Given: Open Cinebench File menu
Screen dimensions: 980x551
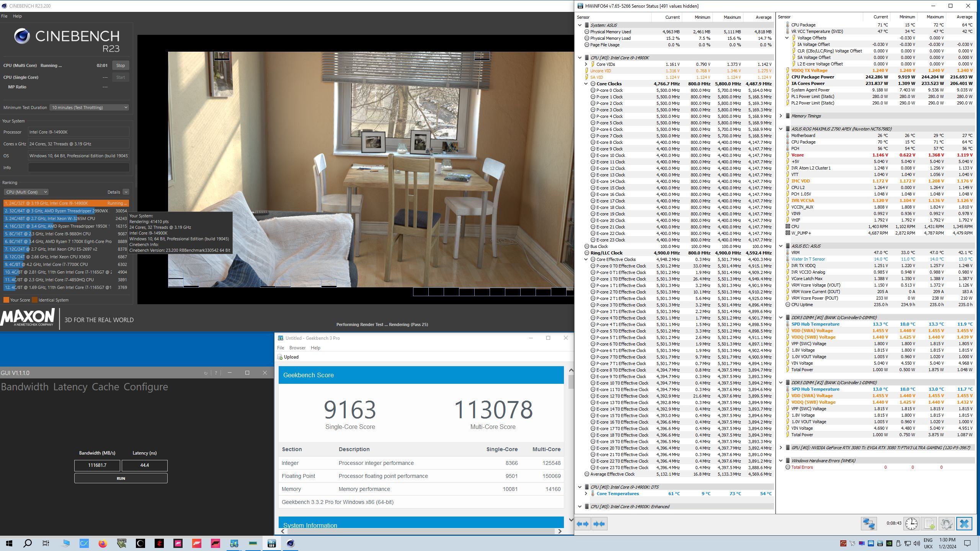Looking at the screenshot, I should click(4, 16).
